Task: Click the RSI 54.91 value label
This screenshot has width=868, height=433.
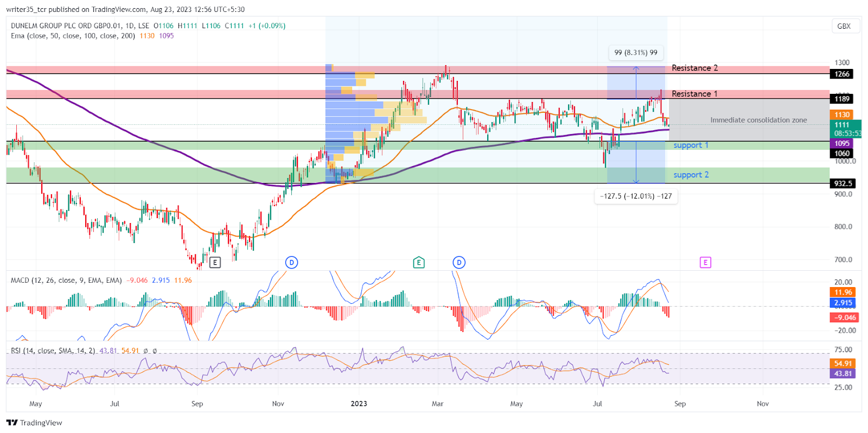Action: [x=843, y=364]
